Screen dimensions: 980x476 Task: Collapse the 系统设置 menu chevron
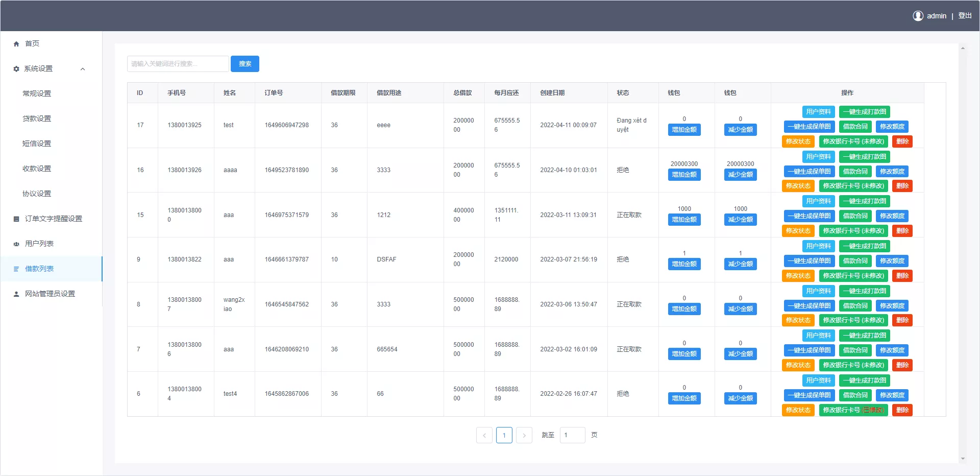83,69
